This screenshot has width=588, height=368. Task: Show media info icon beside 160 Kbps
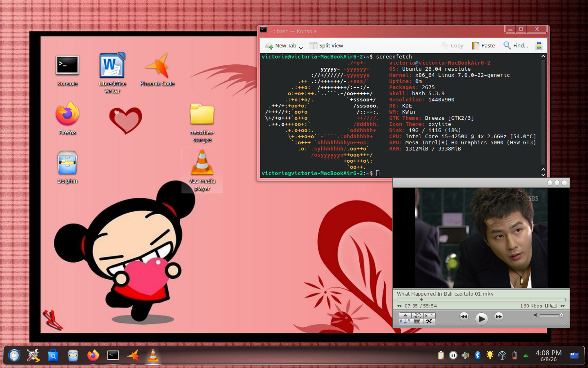pyautogui.click(x=546, y=306)
